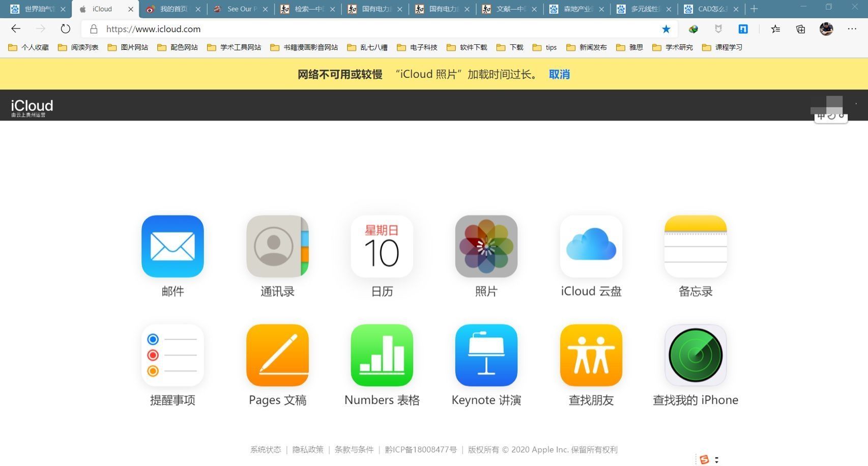This screenshot has width=868, height=466.
Task: Switch to the 检索—中 tab
Action: tap(307, 9)
